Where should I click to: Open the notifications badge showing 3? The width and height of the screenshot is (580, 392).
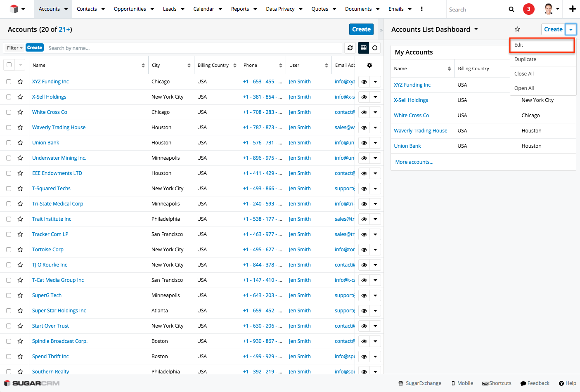click(528, 9)
